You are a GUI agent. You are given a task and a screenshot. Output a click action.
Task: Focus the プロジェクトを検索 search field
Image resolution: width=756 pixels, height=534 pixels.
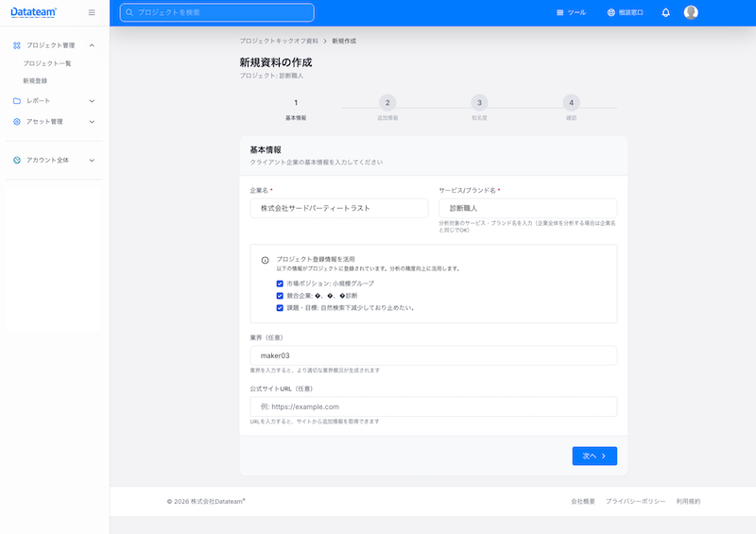click(x=217, y=12)
